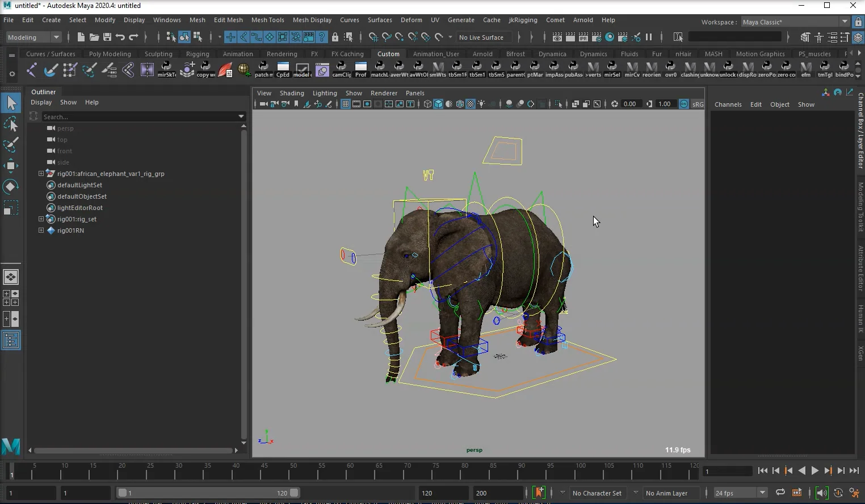
Task: Open the Mesh Tools menu
Action: coord(267,20)
